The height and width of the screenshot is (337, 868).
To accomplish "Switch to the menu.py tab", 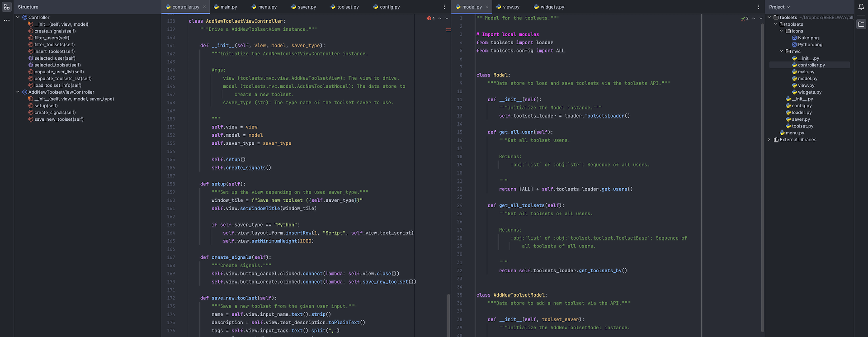I will click(x=264, y=7).
